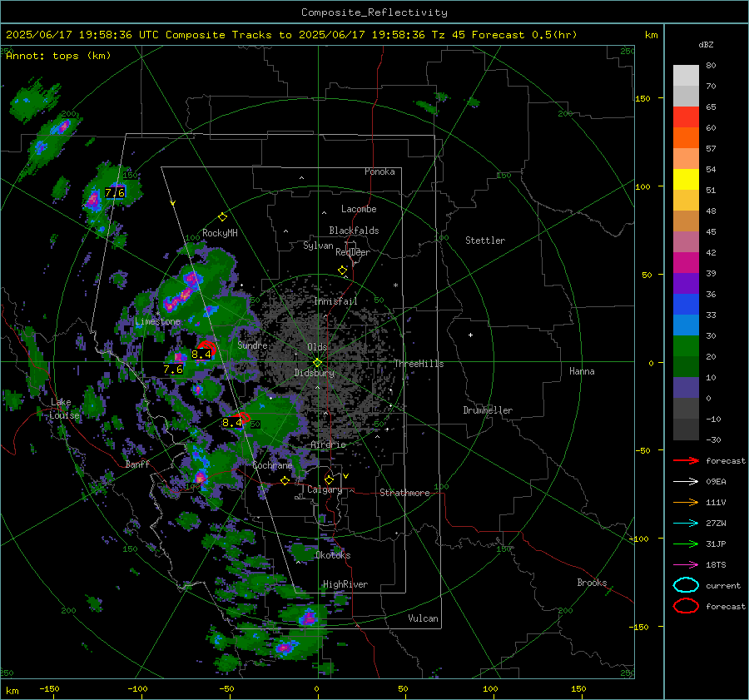Click the Brooks label
Image resolution: width=749 pixels, height=700 pixels.
tap(592, 583)
